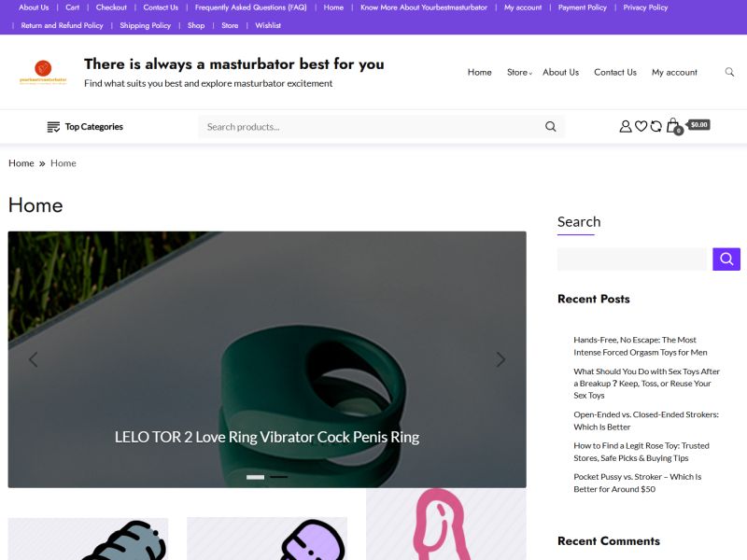Focus the Search products input field

pyautogui.click(x=372, y=127)
